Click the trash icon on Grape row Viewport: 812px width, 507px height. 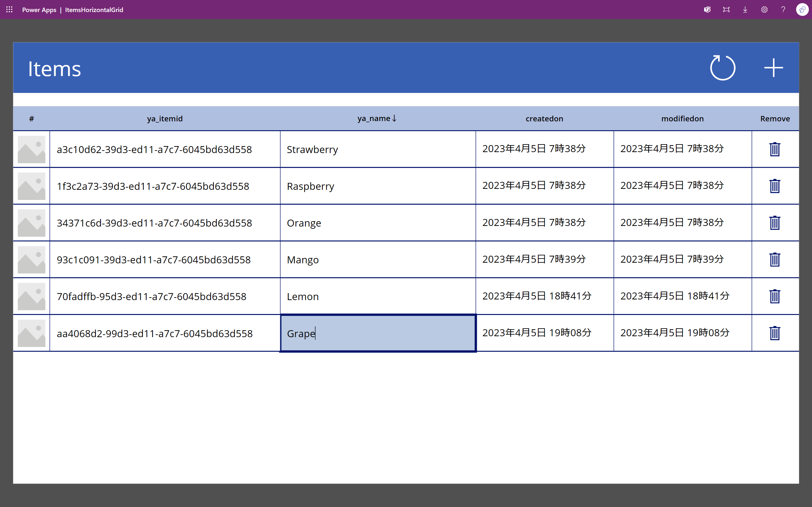tap(775, 333)
